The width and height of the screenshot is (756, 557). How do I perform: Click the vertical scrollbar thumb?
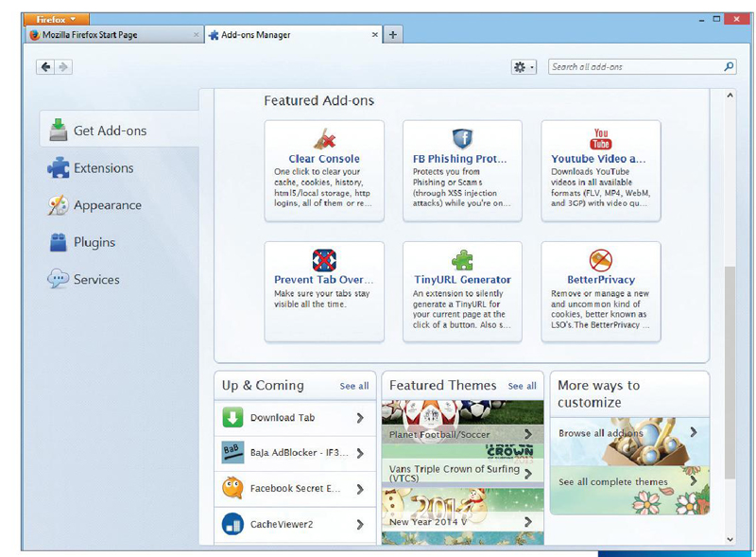coord(730,373)
